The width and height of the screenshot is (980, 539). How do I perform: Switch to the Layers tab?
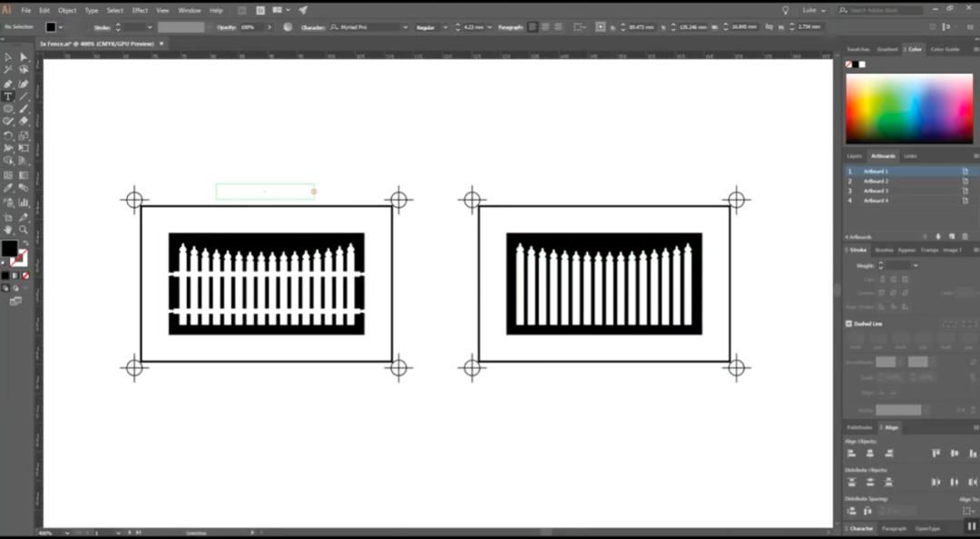[x=854, y=156]
